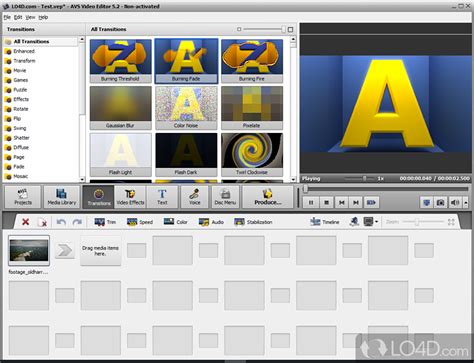Select the Enhanced transitions folder
Screen dimensions: 474x363
click(x=41, y=51)
